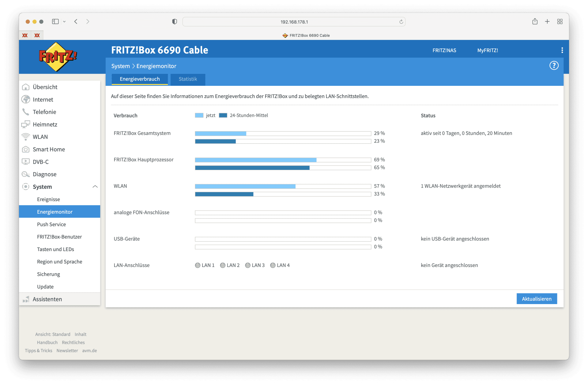The width and height of the screenshot is (588, 385).
Task: Select the Energieverbrauch tab
Action: coord(140,79)
